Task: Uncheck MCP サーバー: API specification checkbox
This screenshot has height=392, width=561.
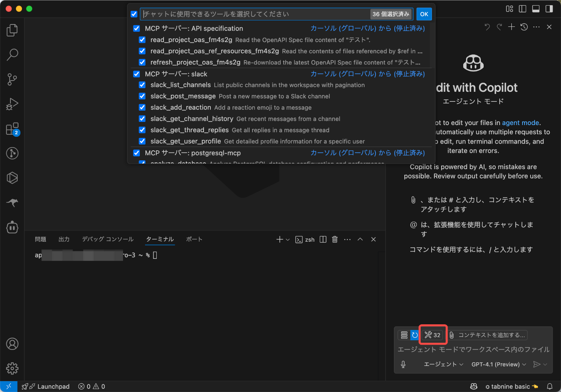Action: 137,28
